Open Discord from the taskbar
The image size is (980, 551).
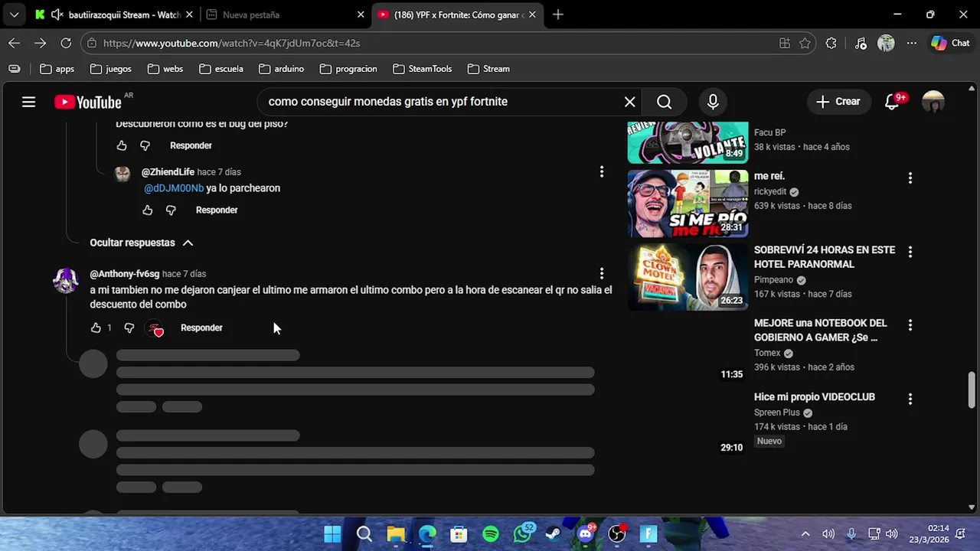click(586, 534)
